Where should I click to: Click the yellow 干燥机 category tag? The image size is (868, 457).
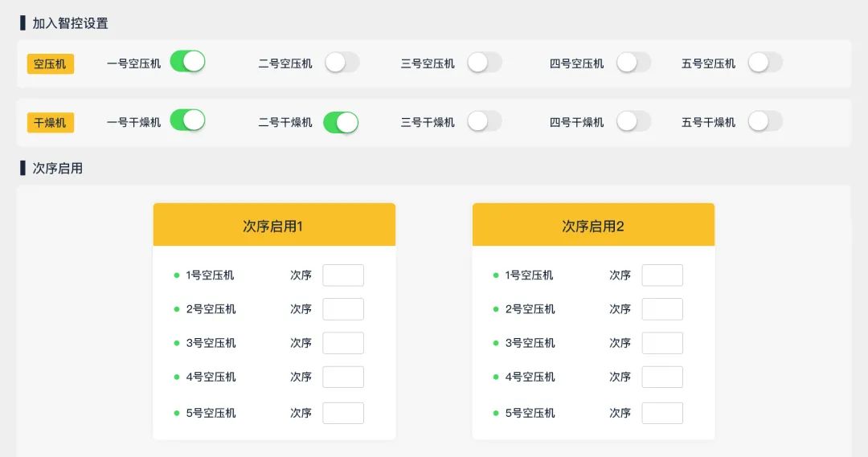click(x=50, y=122)
